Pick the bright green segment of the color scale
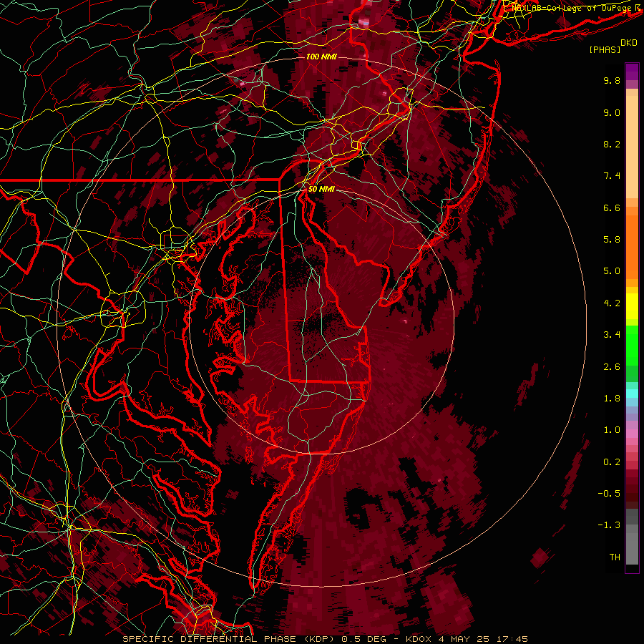The width and height of the screenshot is (644, 644). point(632,344)
